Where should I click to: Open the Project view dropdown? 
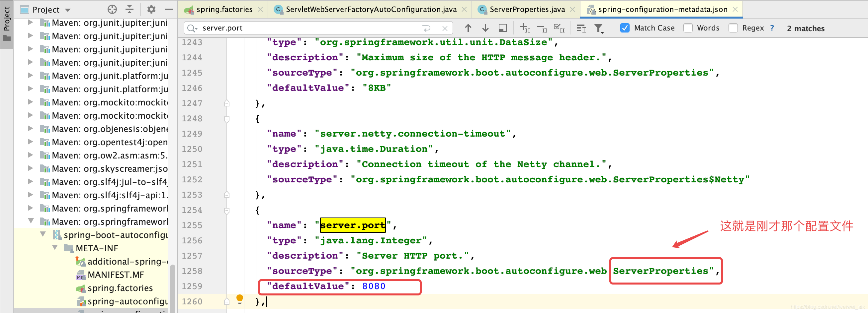(67, 10)
